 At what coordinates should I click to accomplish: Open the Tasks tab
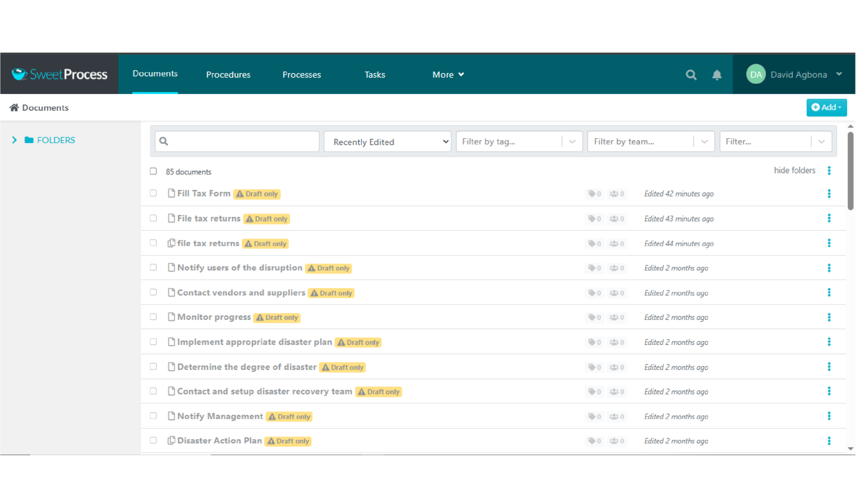[375, 75]
